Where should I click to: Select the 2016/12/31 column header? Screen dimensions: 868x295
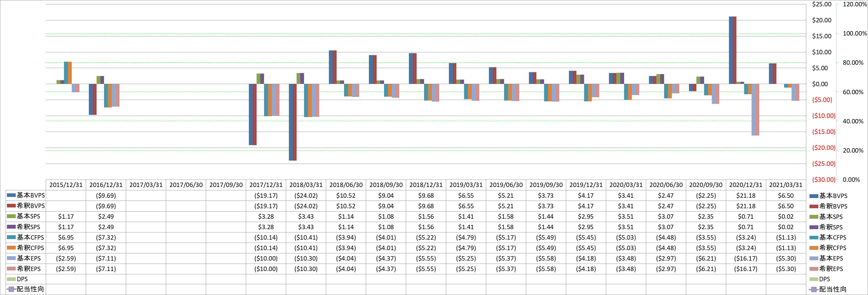(x=106, y=185)
